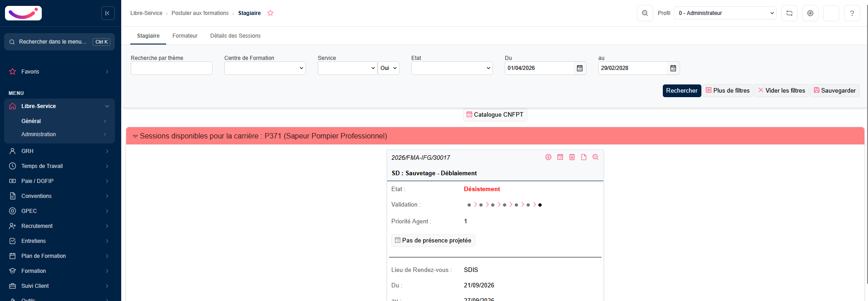Open the calendar picker for the au date
868x301 pixels.
pos(673,68)
